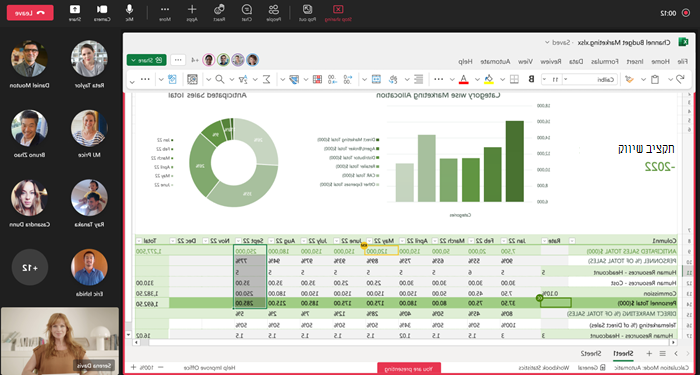
Task: Open the ellipsis menu beside Share
Action: [x=178, y=60]
